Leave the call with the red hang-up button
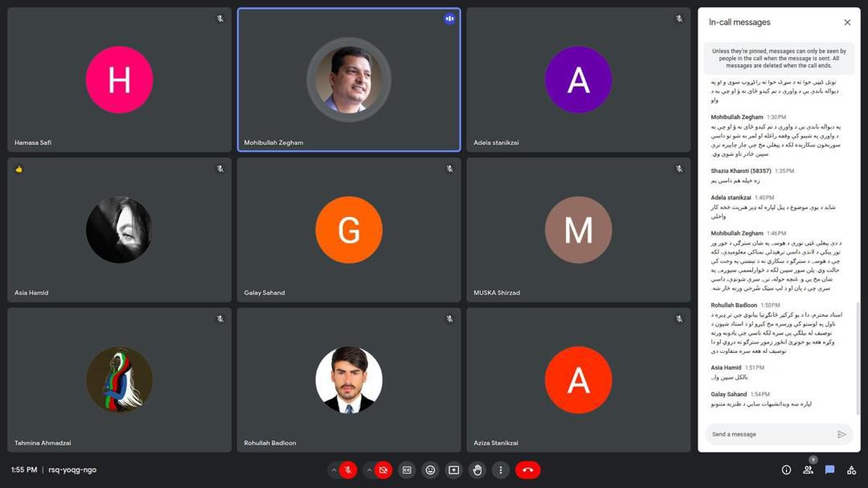 point(528,470)
